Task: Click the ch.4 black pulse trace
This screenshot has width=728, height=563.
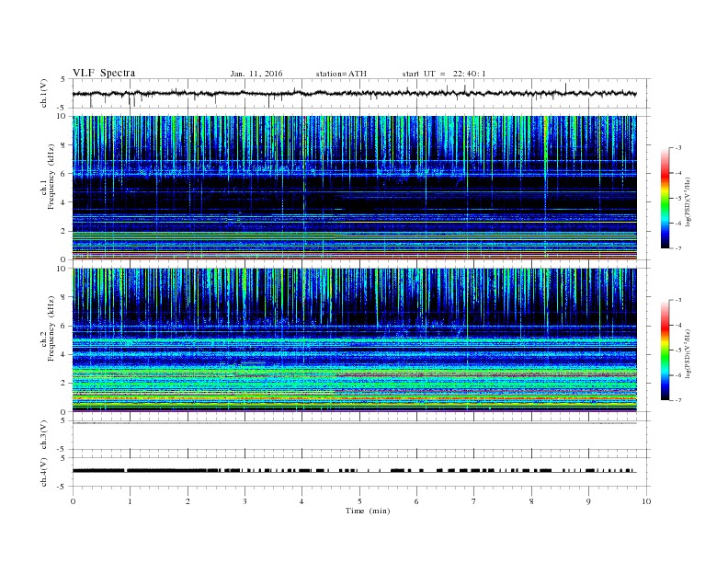Action: point(354,471)
